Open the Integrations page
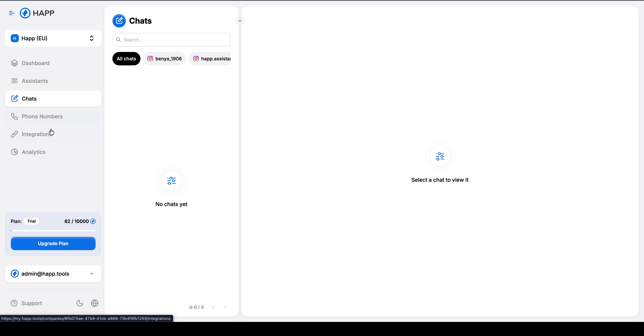This screenshot has height=336, width=644. coord(37,134)
